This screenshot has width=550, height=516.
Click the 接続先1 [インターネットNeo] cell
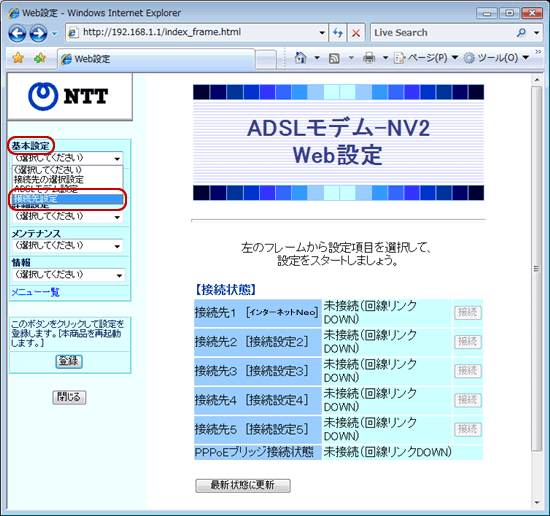(257, 313)
